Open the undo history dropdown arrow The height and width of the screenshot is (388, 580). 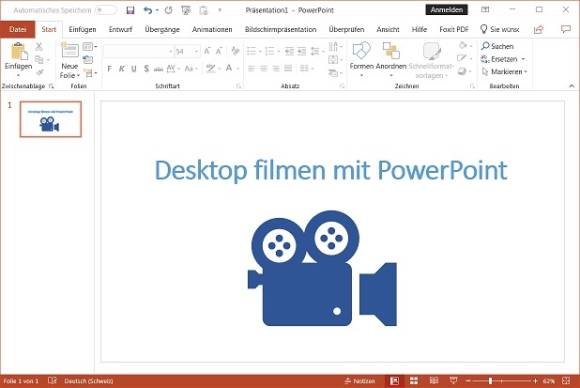point(157,10)
